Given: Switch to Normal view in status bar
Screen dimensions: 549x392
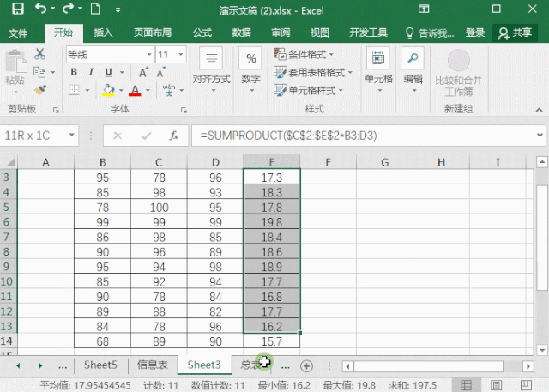Looking at the screenshot, I should pos(466,385).
